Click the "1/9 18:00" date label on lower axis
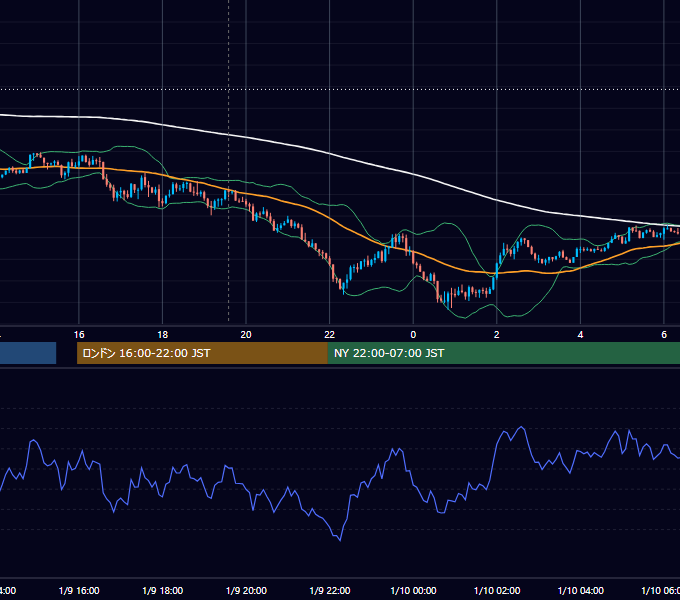The height and width of the screenshot is (600, 680). coord(163,590)
